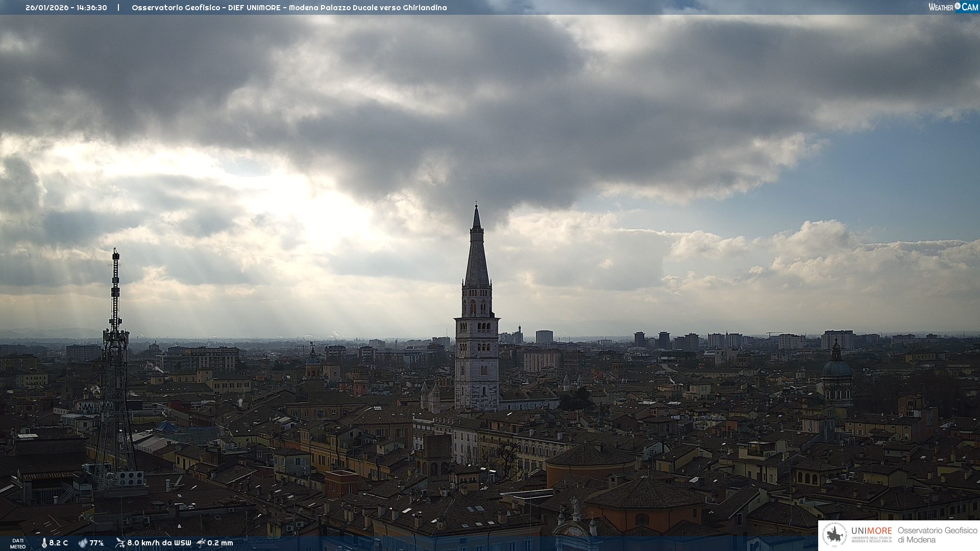Click the wind anemometer icon
980x551 pixels.
pos(120,543)
